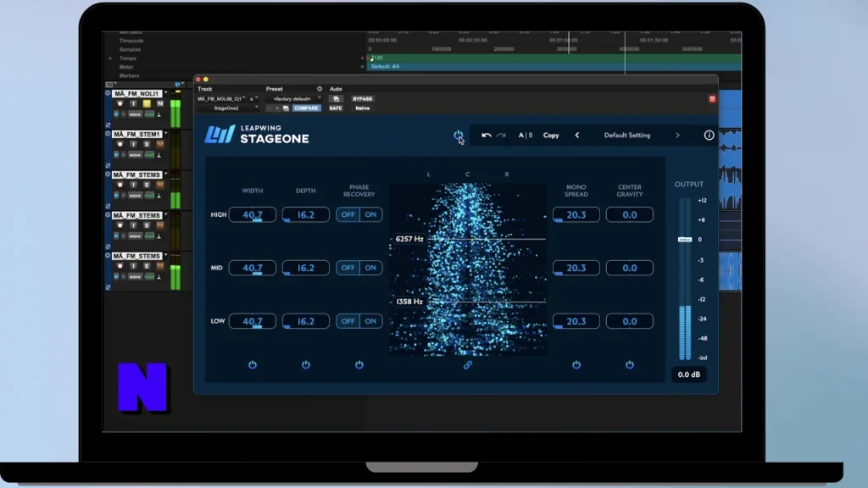Click the Copy button in StageOne
Screen dimensions: 868x488
(551, 135)
